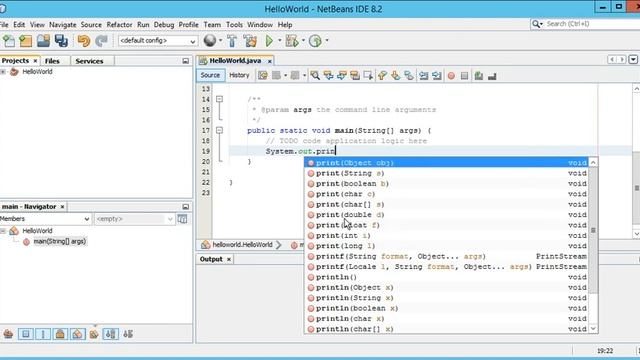
Task: Click the Find Previous Occurrence icon
Action: click(x=328, y=76)
